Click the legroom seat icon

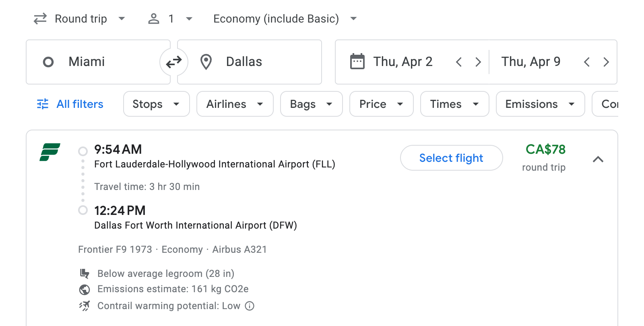click(x=85, y=274)
